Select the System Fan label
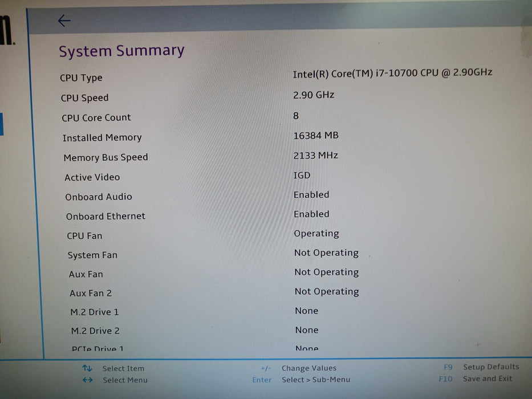This screenshot has width=532, height=399. click(92, 255)
